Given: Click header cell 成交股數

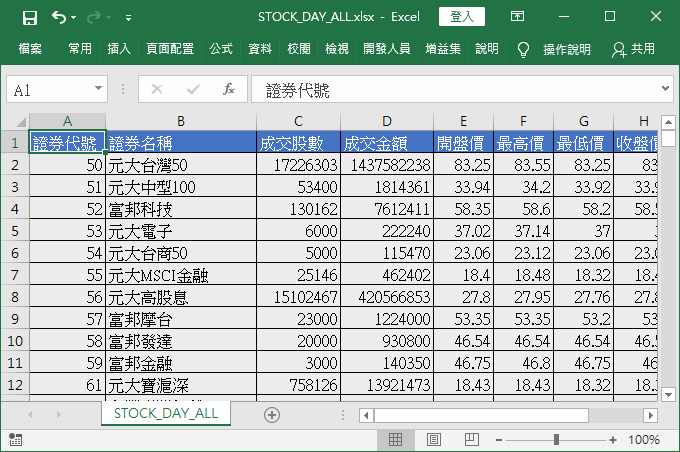Looking at the screenshot, I should click(298, 142).
